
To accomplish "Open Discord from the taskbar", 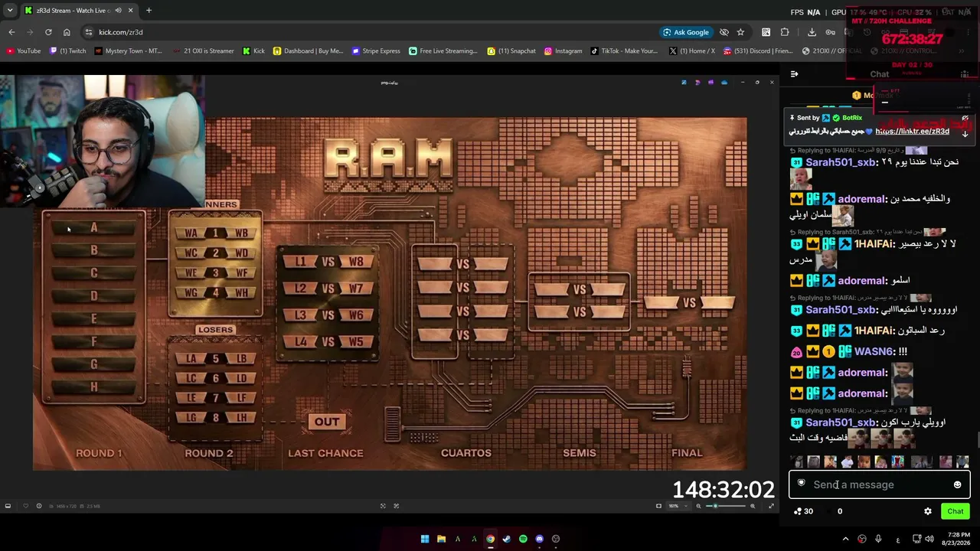I will 539,539.
